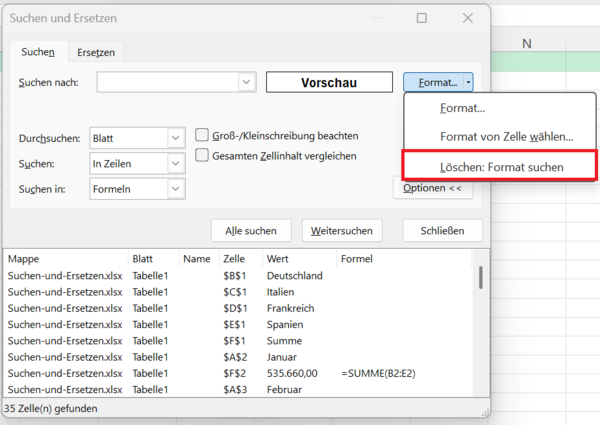Click the Format... button
Screen dimensions: 600x425
[435, 82]
